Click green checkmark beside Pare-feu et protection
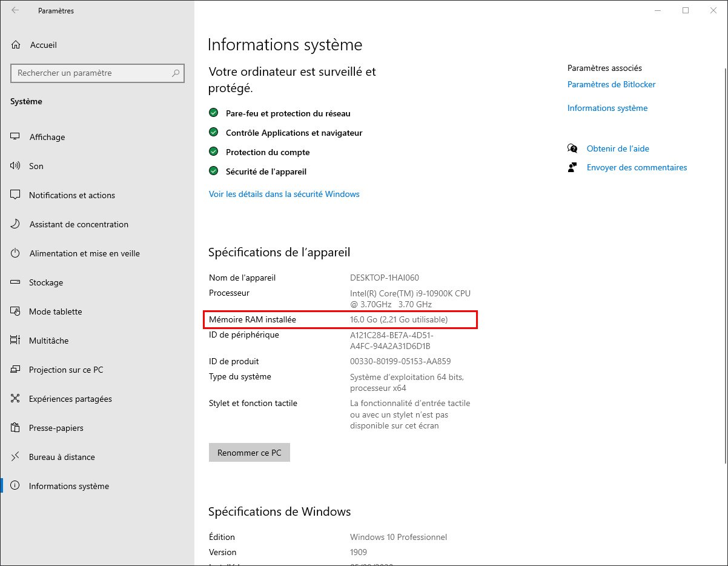Viewport: 728px width, 566px height. [x=213, y=113]
